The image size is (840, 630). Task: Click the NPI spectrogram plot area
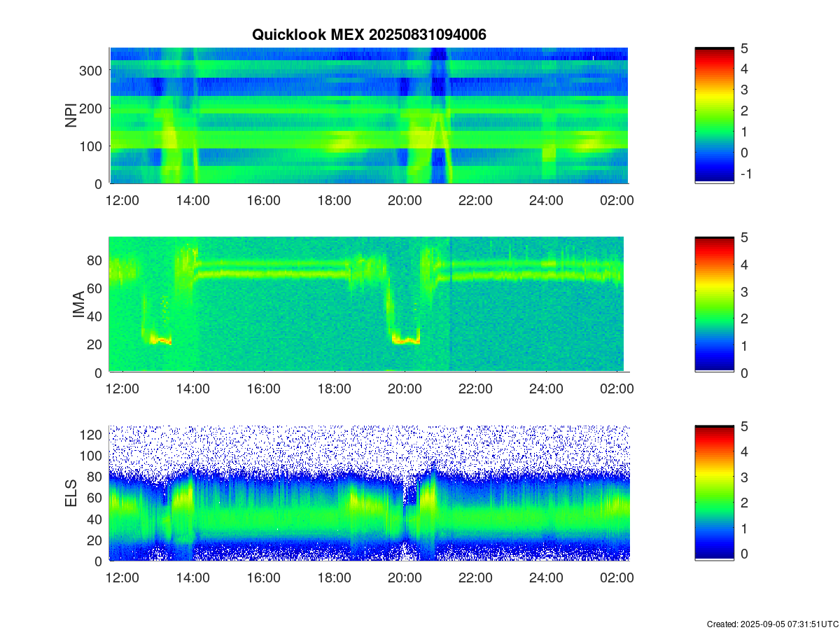click(x=369, y=115)
